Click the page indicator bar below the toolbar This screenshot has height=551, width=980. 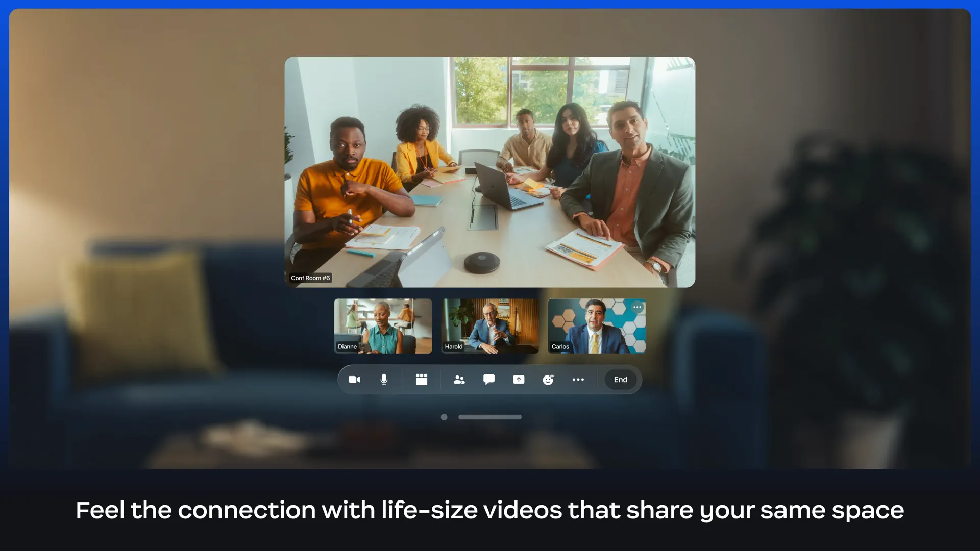489,417
